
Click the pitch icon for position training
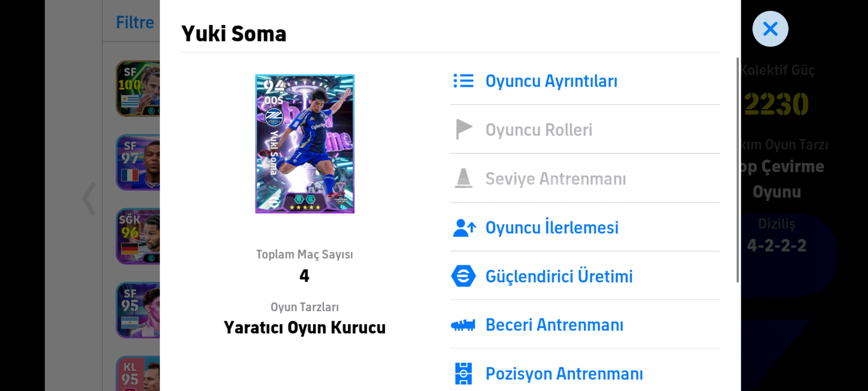click(x=463, y=373)
